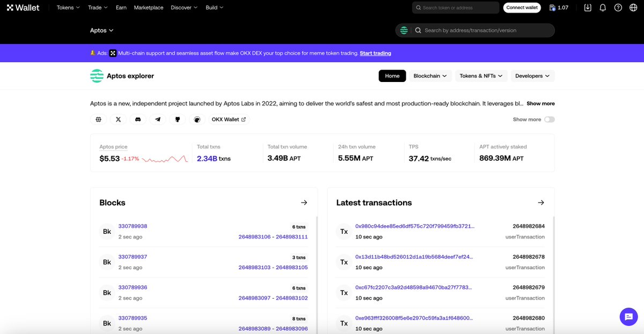Open the Marketplace menu item

[x=149, y=8]
